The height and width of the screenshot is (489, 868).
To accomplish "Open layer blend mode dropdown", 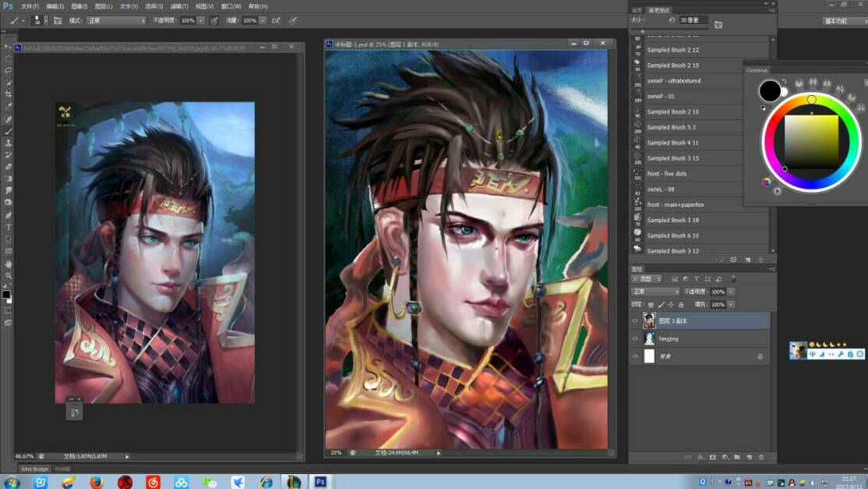I will pyautogui.click(x=655, y=292).
